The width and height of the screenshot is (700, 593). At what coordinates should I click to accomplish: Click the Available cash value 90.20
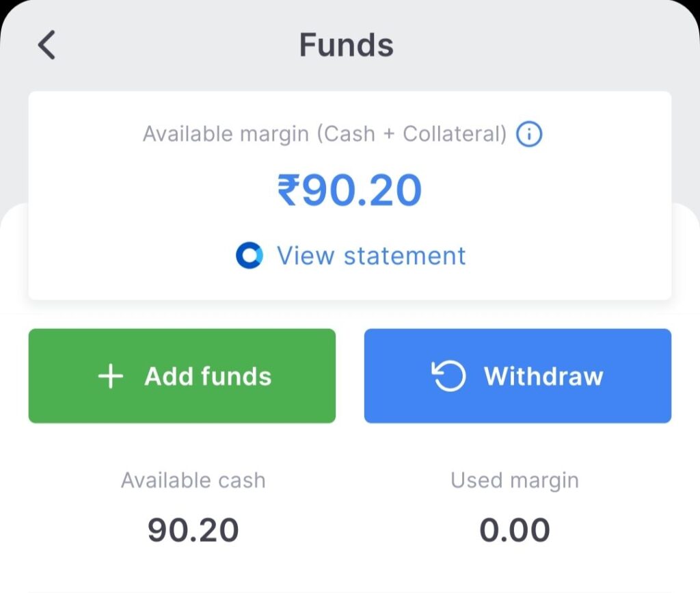pyautogui.click(x=193, y=530)
